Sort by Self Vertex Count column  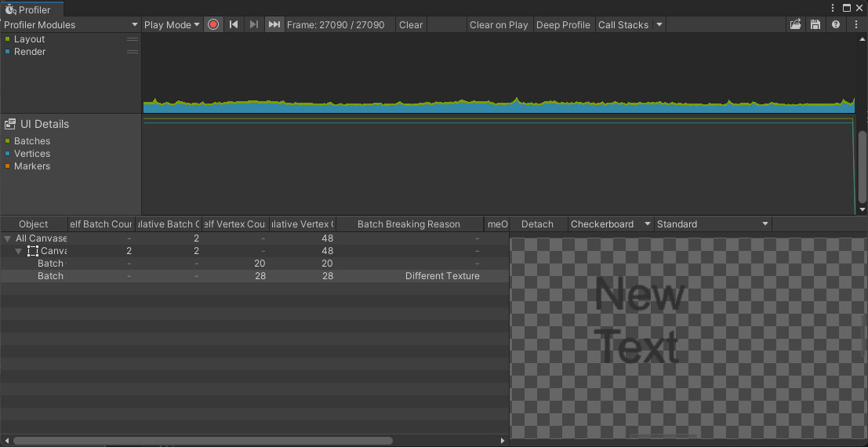(x=236, y=224)
